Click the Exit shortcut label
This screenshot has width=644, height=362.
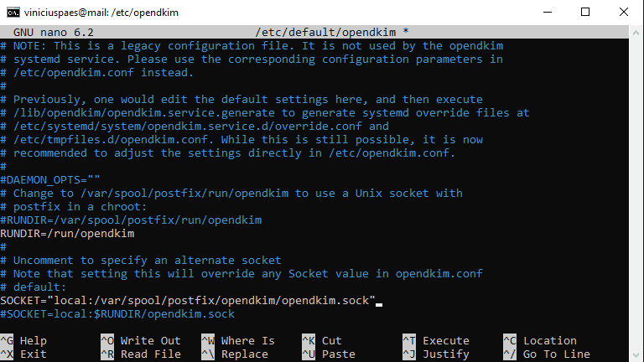(x=33, y=354)
